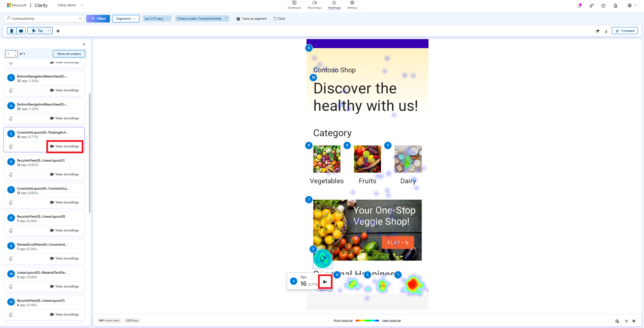Expand the Segments dropdown
The height and width of the screenshot is (328, 644).
pos(126,19)
